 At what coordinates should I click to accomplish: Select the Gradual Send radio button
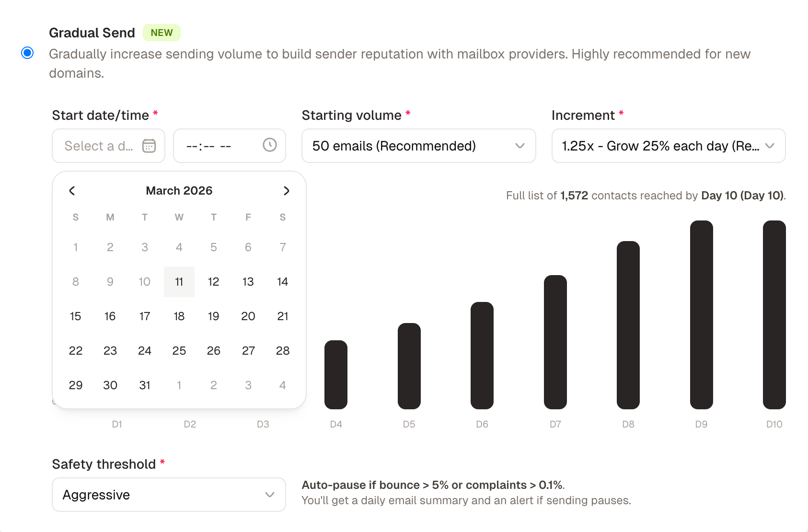point(28,54)
